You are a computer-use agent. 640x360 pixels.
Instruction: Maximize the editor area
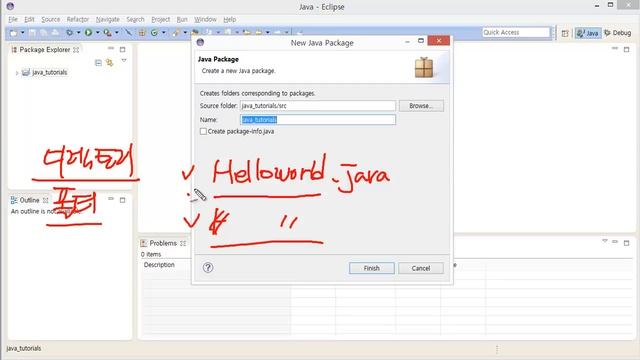[x=627, y=49]
